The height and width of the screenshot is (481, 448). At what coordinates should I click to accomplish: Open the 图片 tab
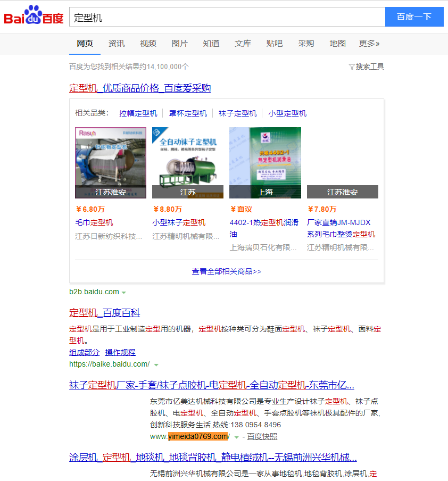(179, 44)
